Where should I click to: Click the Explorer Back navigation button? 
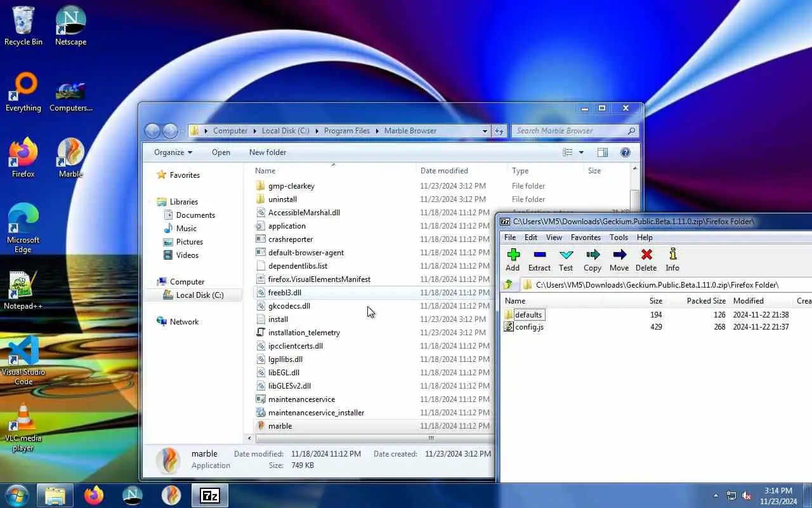(152, 131)
